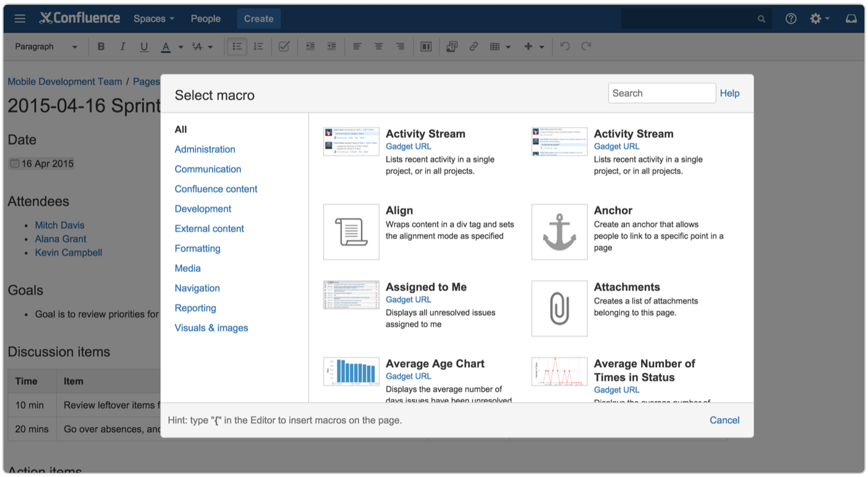Screen dimensions: 868x477
Task: Toggle bold formatting in the toolbar
Action: coord(101,46)
